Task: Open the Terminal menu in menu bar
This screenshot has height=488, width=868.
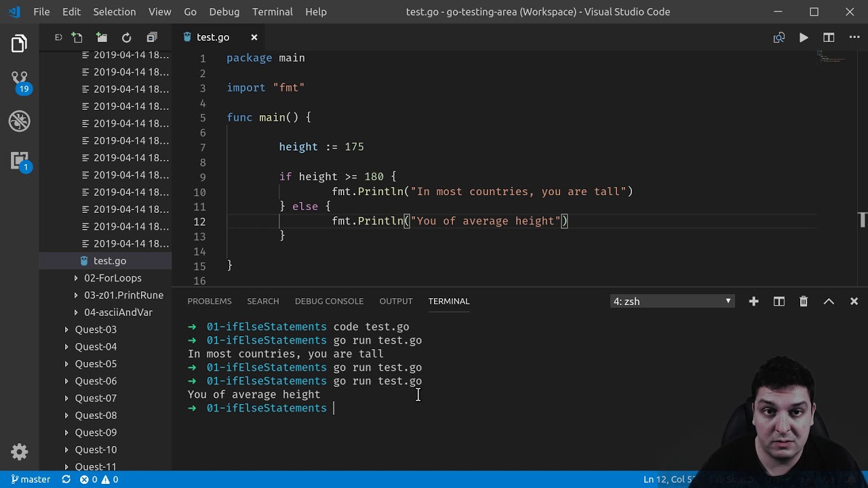Action: 273,12
